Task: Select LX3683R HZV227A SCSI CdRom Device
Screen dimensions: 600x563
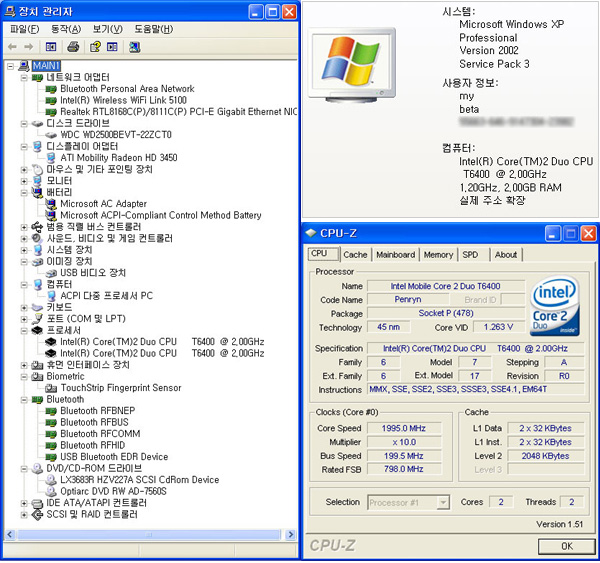Action: click(140, 480)
